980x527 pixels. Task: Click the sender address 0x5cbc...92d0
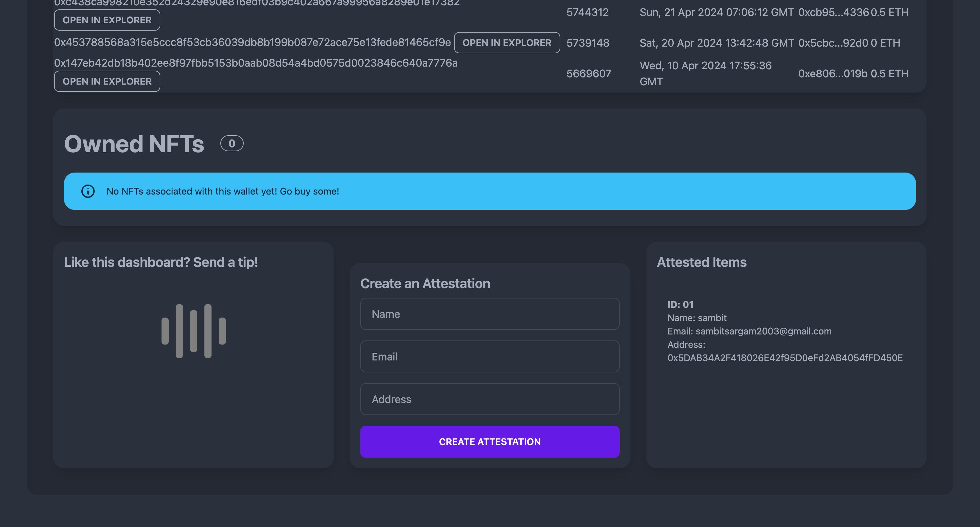coord(833,43)
